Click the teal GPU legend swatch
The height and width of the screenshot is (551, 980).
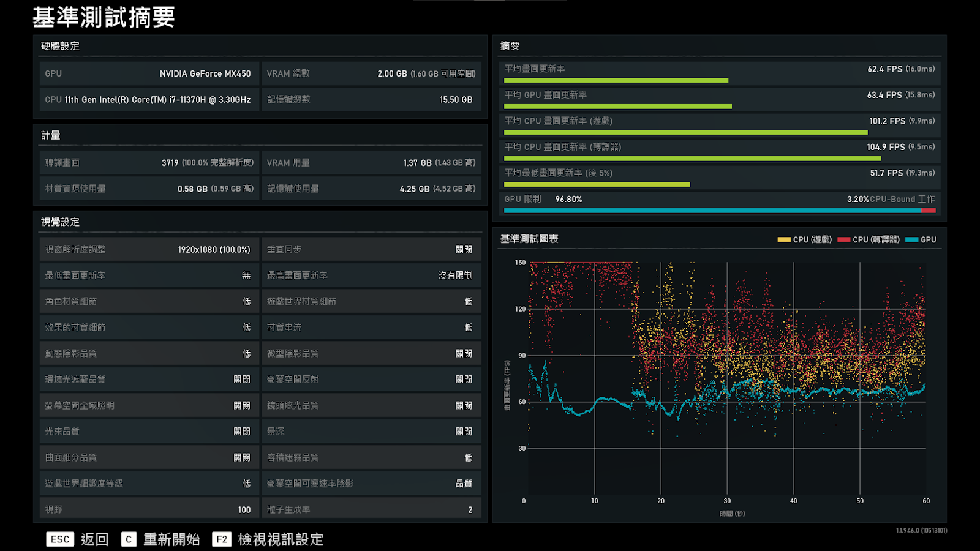(911, 239)
